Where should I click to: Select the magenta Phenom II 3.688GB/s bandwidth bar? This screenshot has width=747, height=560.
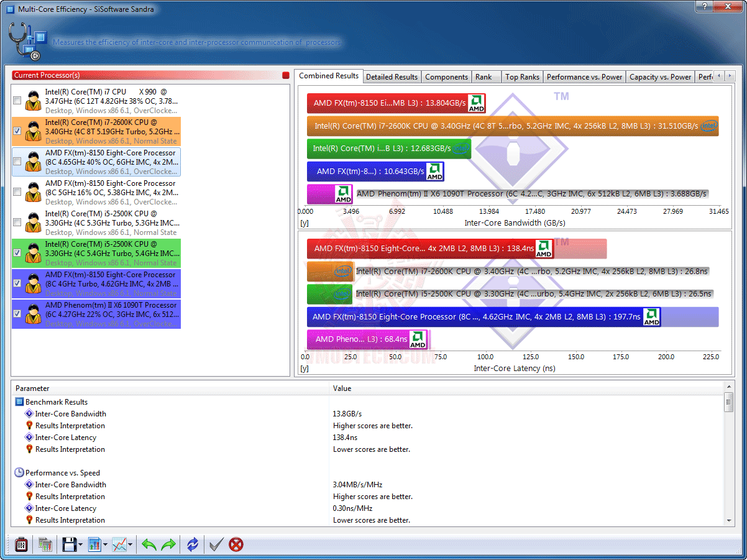[x=330, y=195]
